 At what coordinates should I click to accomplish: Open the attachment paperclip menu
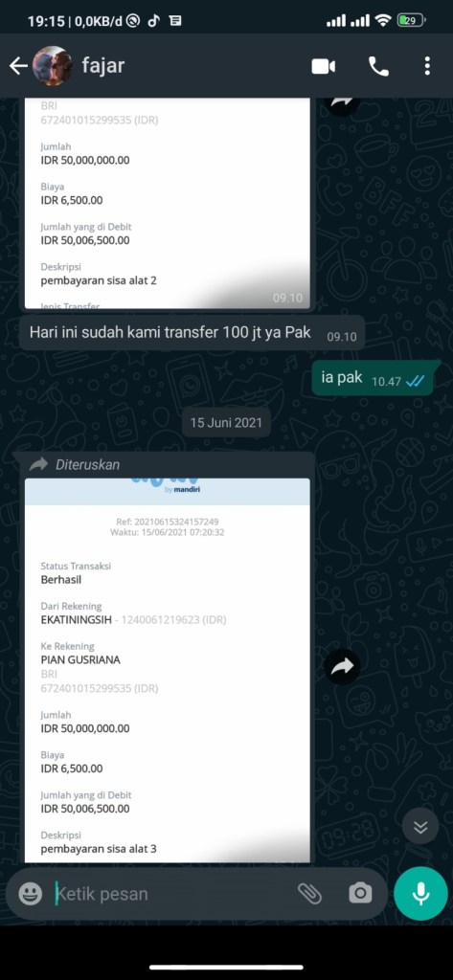pos(309,893)
